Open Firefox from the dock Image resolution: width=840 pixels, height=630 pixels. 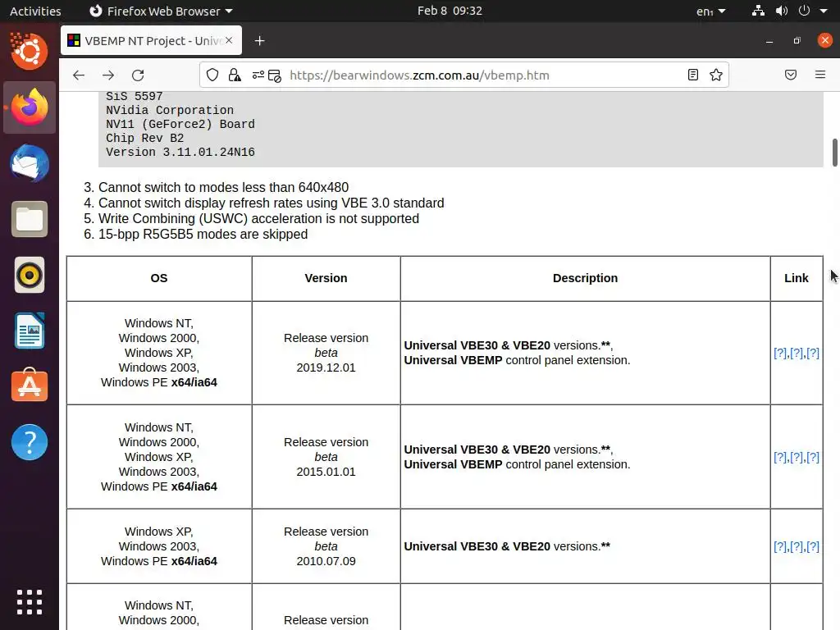point(30,107)
